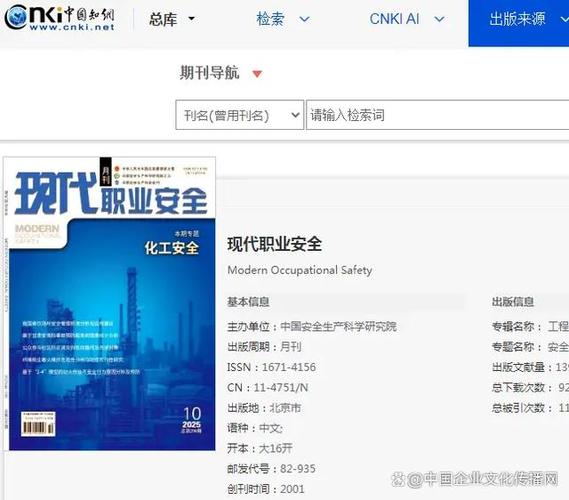Click the red arrow beside 期刊导航
Screen dimensions: 569x500
(257, 74)
